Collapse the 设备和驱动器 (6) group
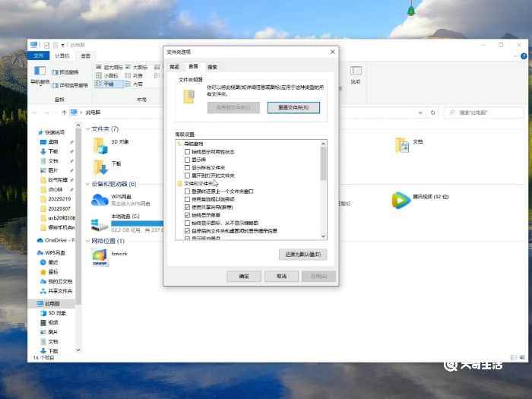Viewport: 532px width, 399px height. (87, 184)
